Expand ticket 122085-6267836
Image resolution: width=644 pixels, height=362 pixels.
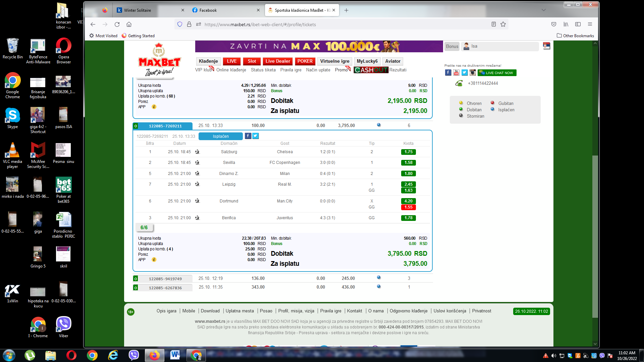(x=165, y=288)
